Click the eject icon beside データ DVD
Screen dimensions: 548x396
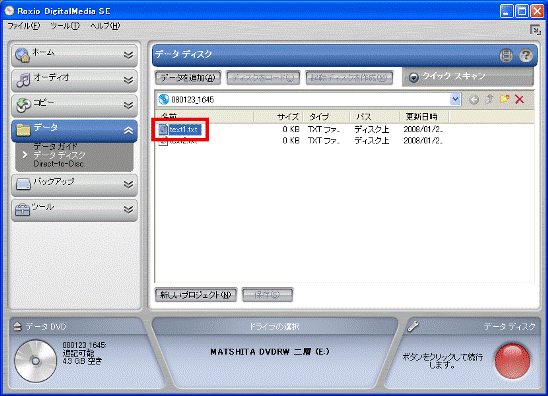tap(17, 327)
